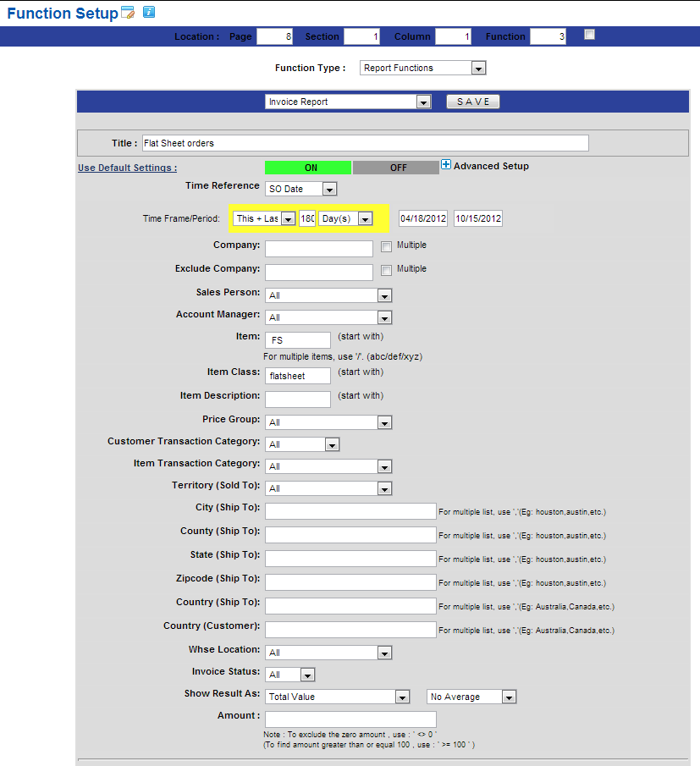Click into the Title text field
The image size is (700, 766).
point(364,143)
